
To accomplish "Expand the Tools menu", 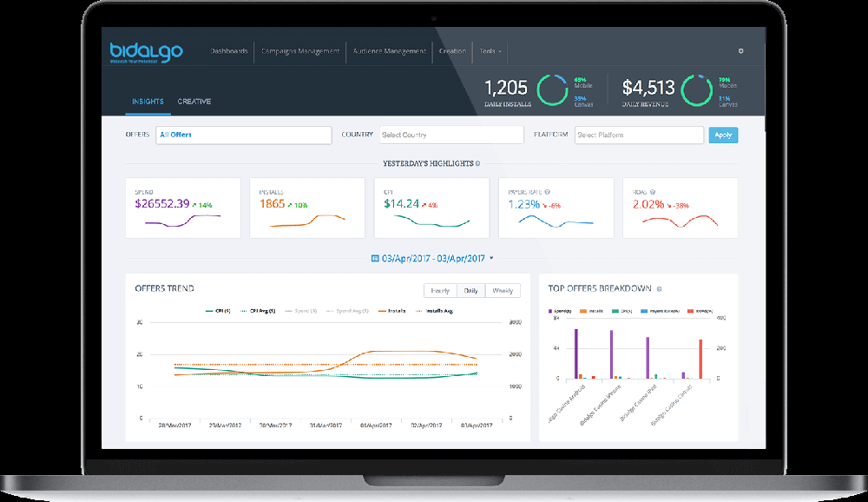I will pos(488,51).
